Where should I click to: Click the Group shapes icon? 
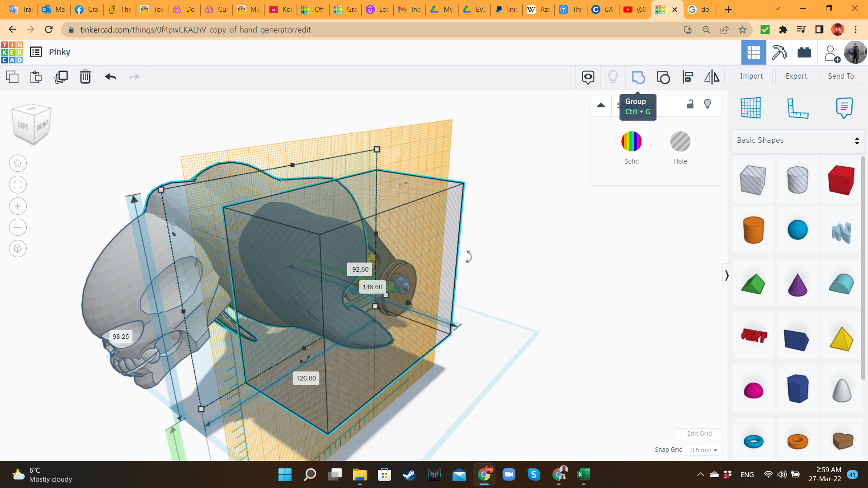pos(638,77)
